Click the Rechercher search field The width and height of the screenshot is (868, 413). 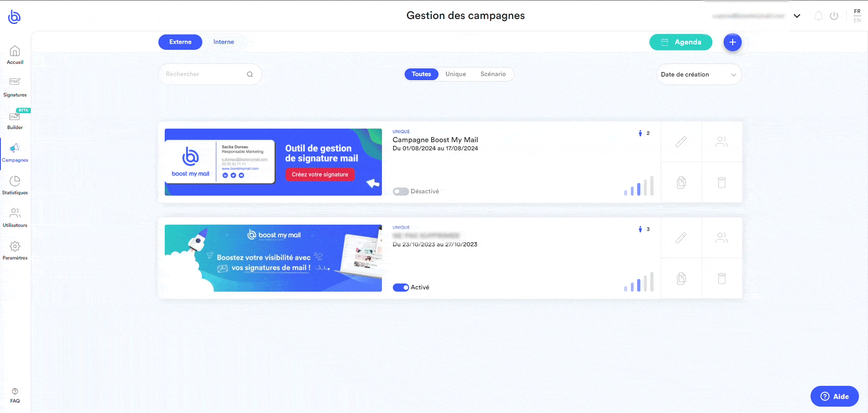(209, 74)
